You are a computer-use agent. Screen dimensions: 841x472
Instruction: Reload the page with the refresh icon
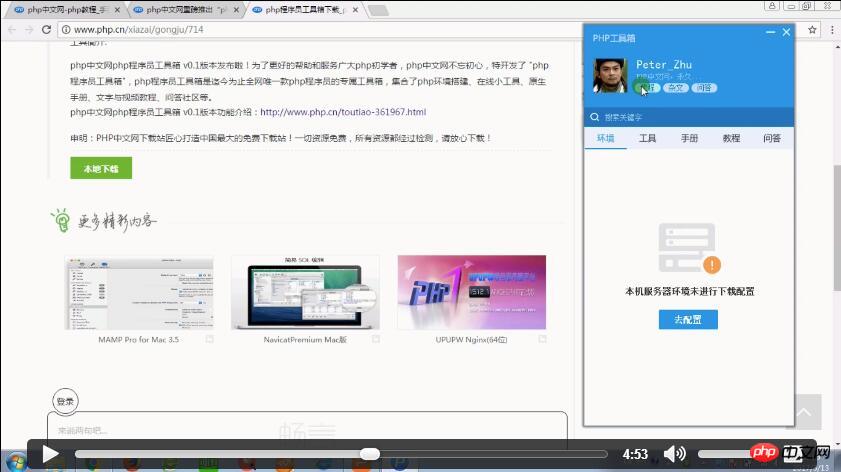[47, 30]
